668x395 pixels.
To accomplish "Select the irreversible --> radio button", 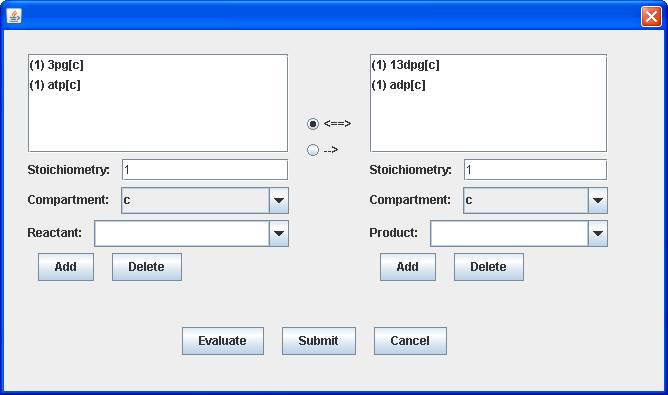I will [313, 150].
